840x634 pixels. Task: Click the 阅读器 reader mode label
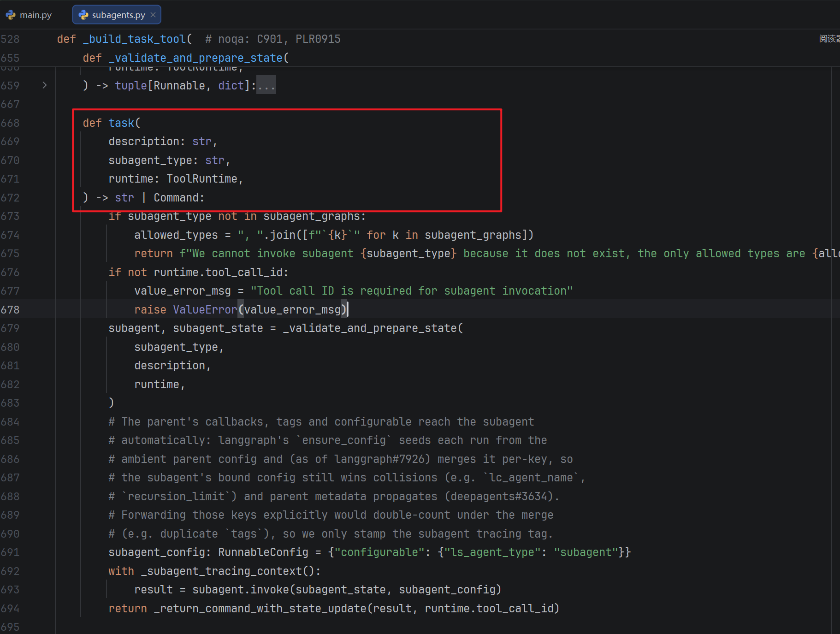(x=829, y=39)
